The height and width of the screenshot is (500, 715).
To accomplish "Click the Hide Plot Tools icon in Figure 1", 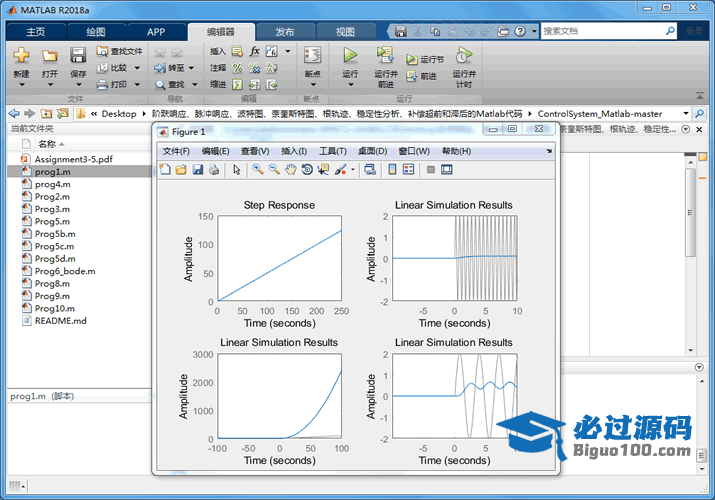I will (431, 170).
